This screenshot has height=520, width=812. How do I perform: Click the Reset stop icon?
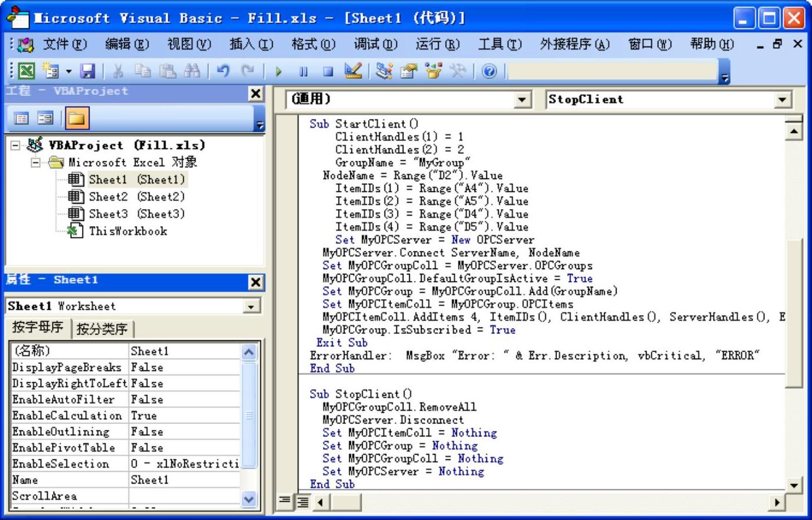click(x=328, y=72)
